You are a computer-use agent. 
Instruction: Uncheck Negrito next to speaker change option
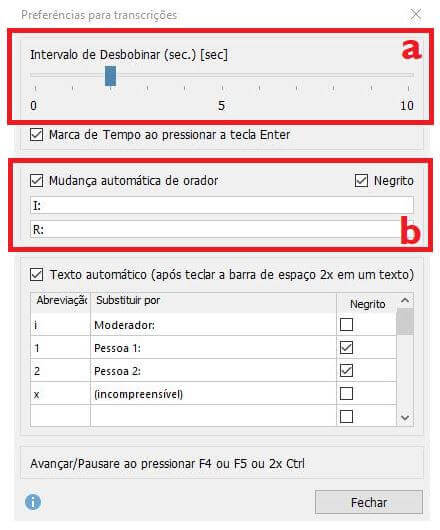coord(361,180)
